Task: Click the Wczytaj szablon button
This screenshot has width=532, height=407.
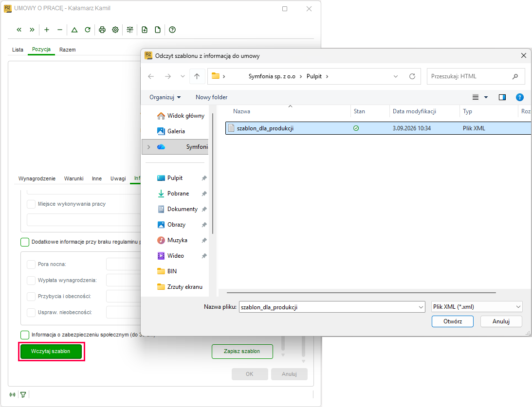Action: pos(51,352)
